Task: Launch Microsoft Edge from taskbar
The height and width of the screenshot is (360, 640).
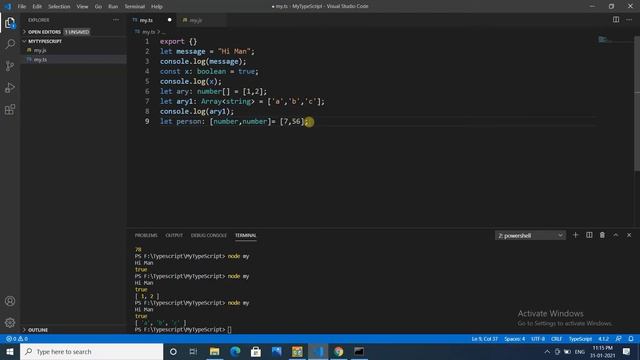Action: [x=235, y=351]
